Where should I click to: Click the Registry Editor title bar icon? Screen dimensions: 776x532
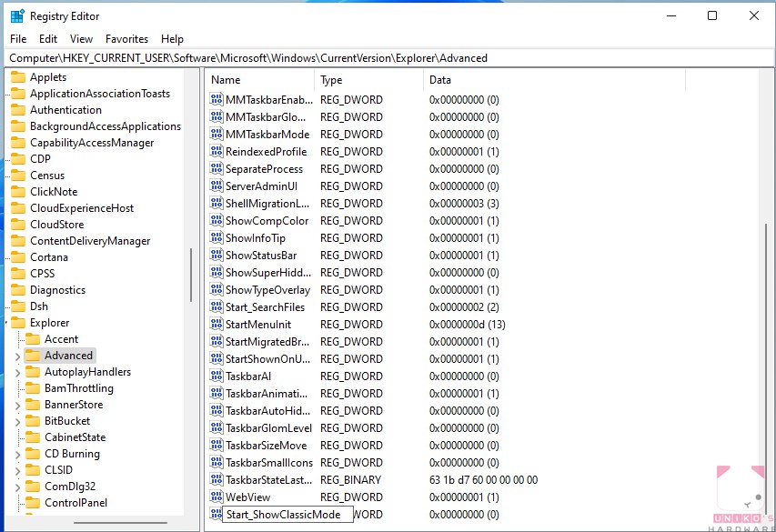(x=17, y=15)
